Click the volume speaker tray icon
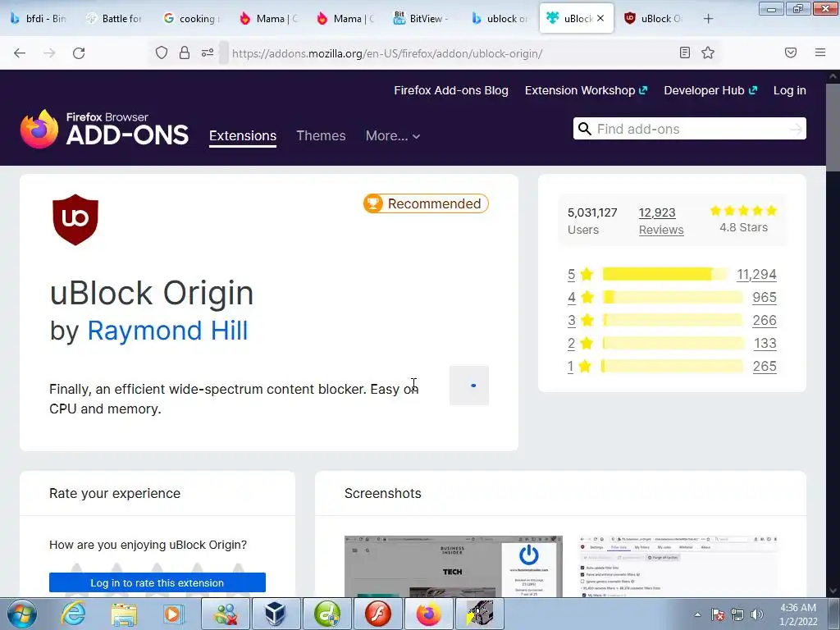Viewport: 840px width, 630px height. pos(756,614)
